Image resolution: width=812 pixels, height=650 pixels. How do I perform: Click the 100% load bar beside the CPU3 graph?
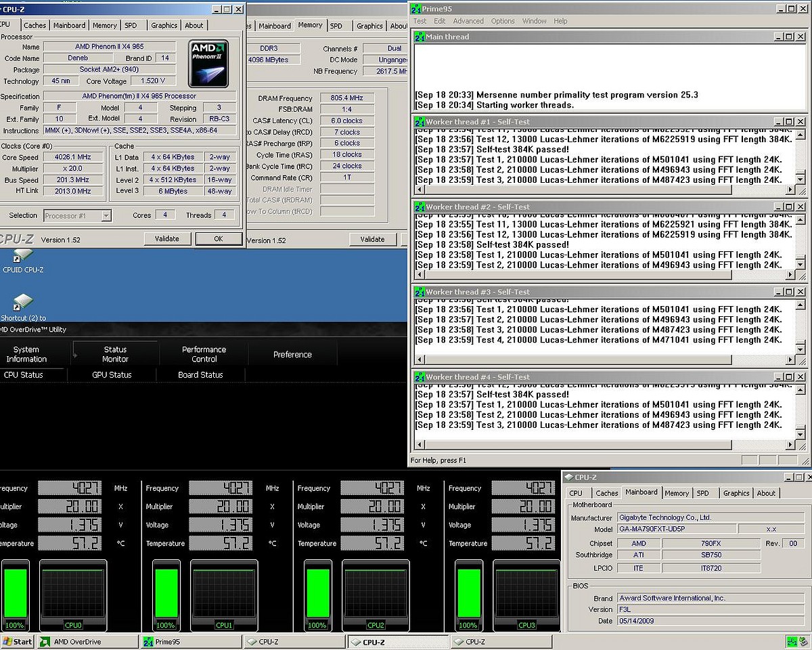pyautogui.click(x=468, y=595)
